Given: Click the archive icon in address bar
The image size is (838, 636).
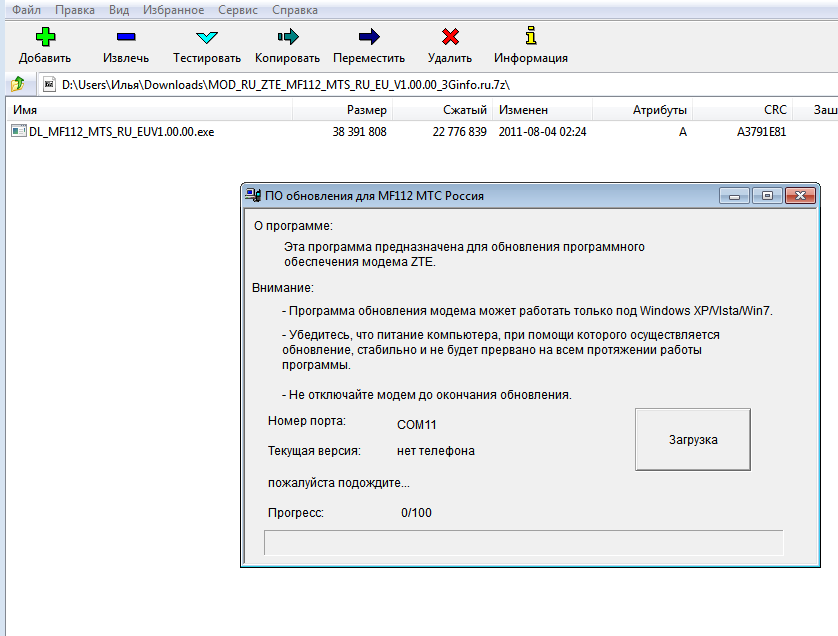Looking at the screenshot, I should (50, 84).
